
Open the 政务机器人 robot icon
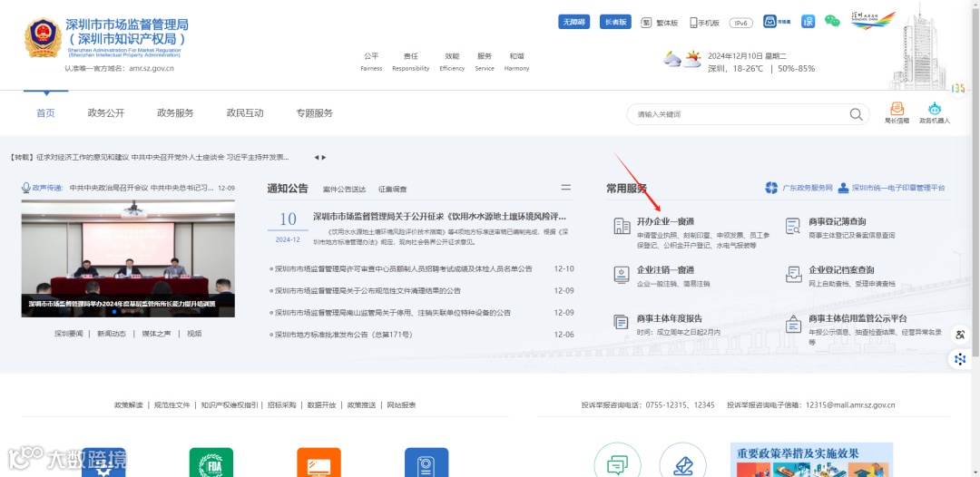935,113
